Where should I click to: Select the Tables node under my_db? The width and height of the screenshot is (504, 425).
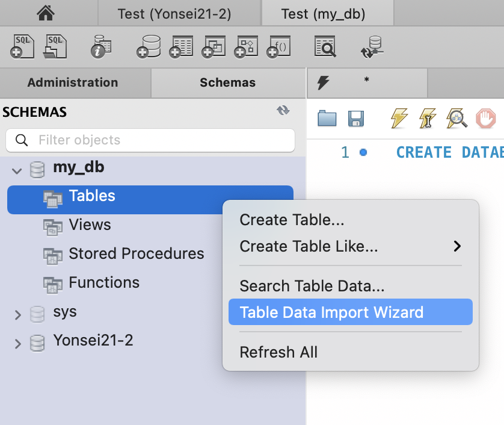150,200
